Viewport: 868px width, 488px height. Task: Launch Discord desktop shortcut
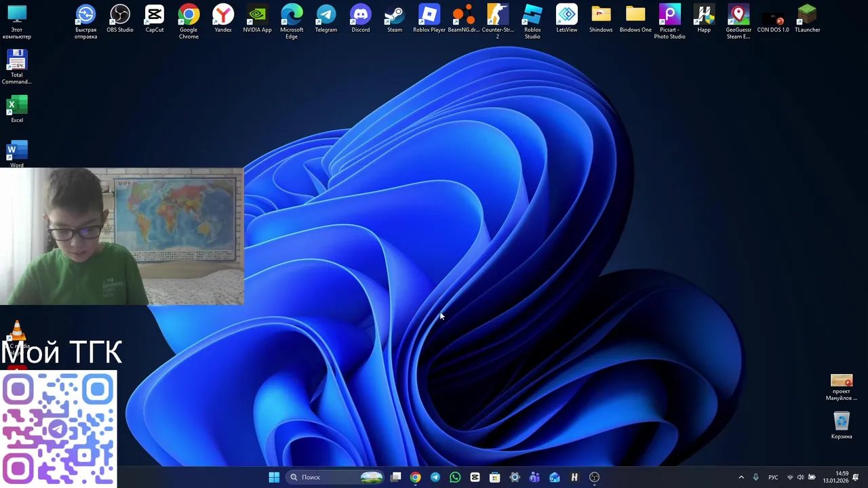coord(361,19)
